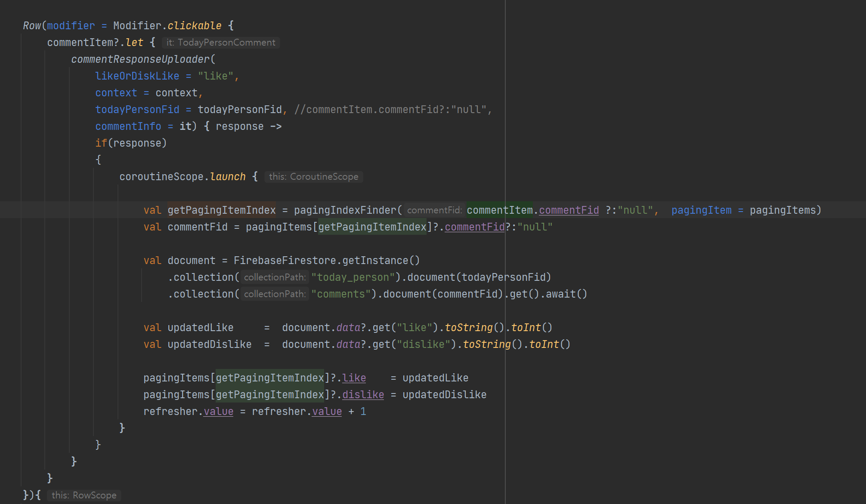Click the first refresher.value on assignment line

[x=188, y=412]
